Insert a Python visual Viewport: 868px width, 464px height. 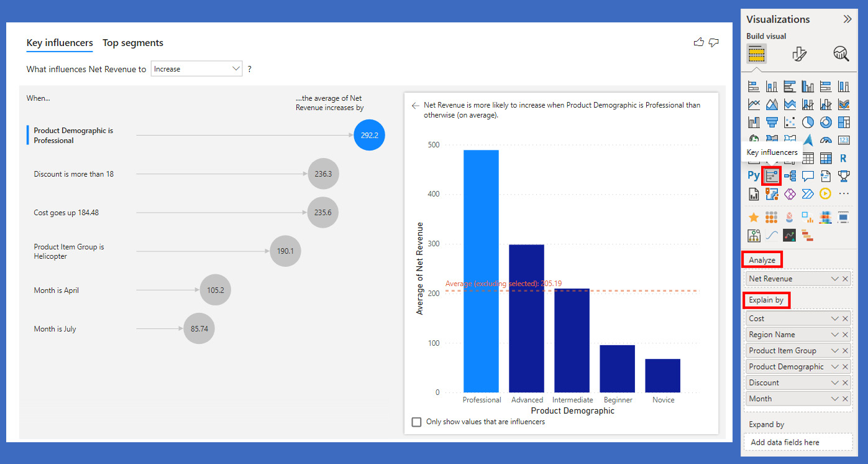click(753, 176)
